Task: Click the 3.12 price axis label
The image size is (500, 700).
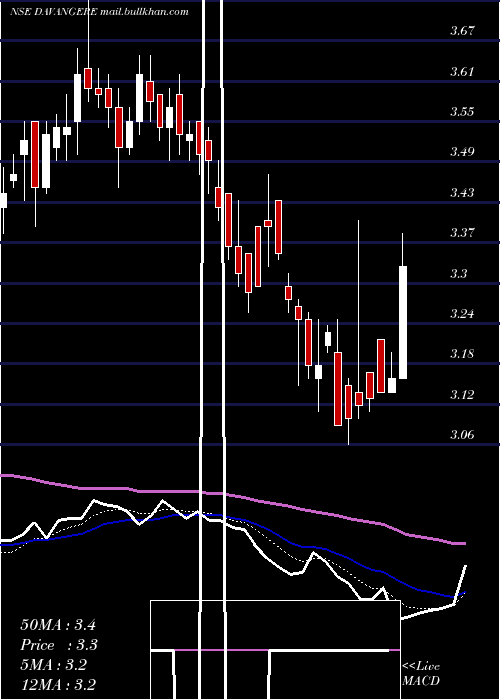Action: point(462,394)
